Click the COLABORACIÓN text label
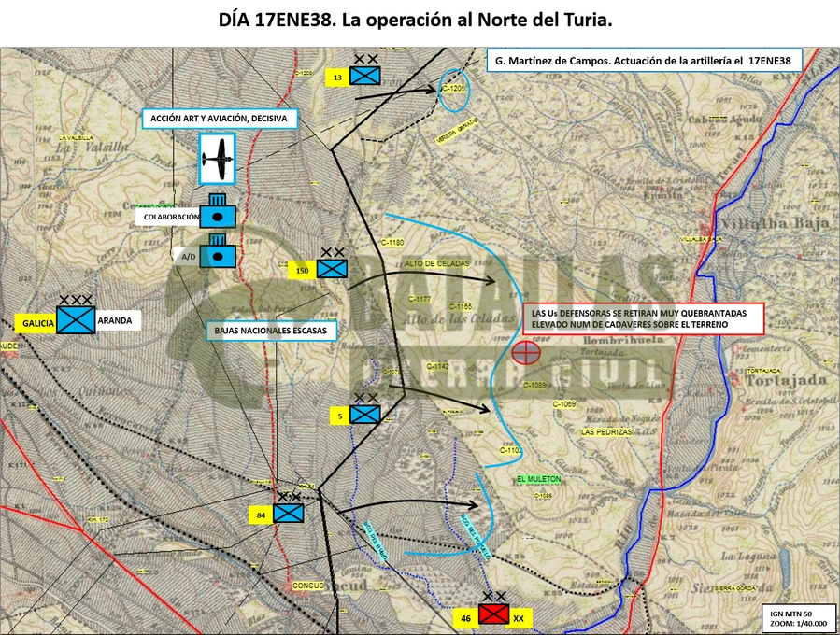Screen dimensions: 840x635 [169, 217]
